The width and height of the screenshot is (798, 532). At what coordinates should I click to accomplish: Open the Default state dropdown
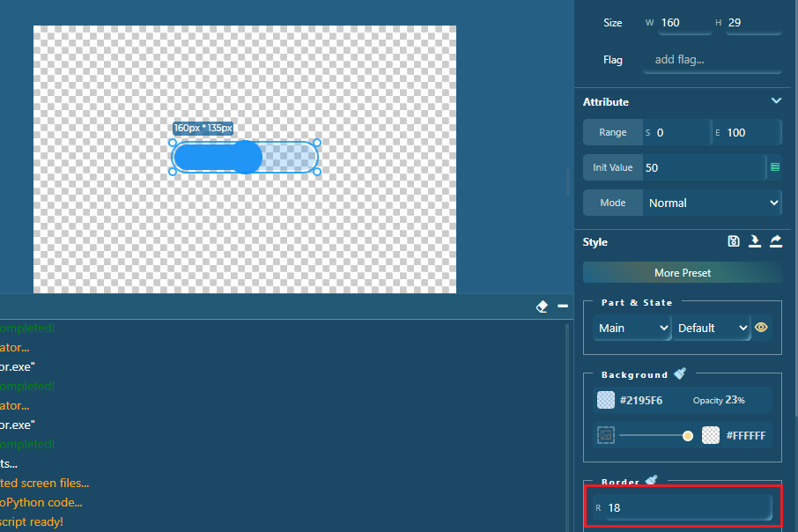[x=712, y=329]
